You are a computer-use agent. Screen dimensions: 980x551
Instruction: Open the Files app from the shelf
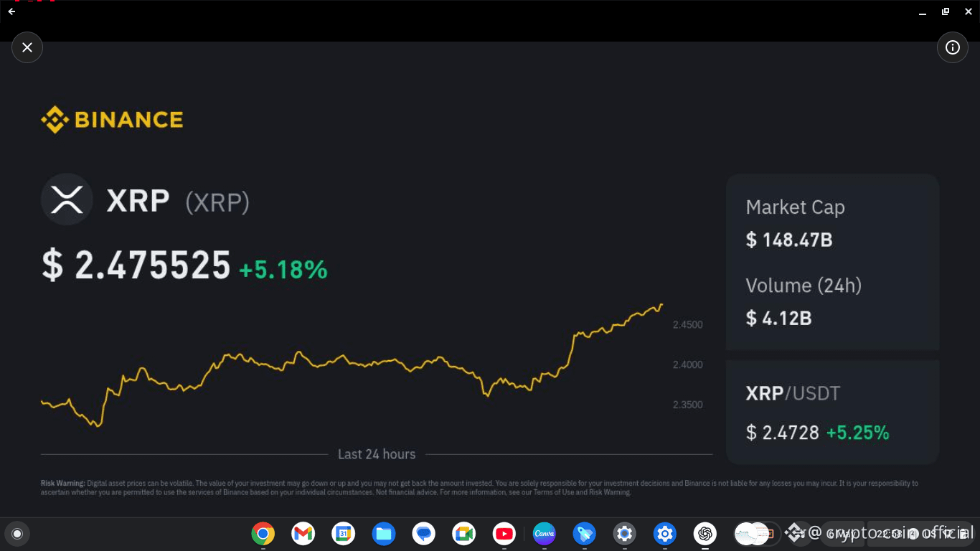(384, 534)
